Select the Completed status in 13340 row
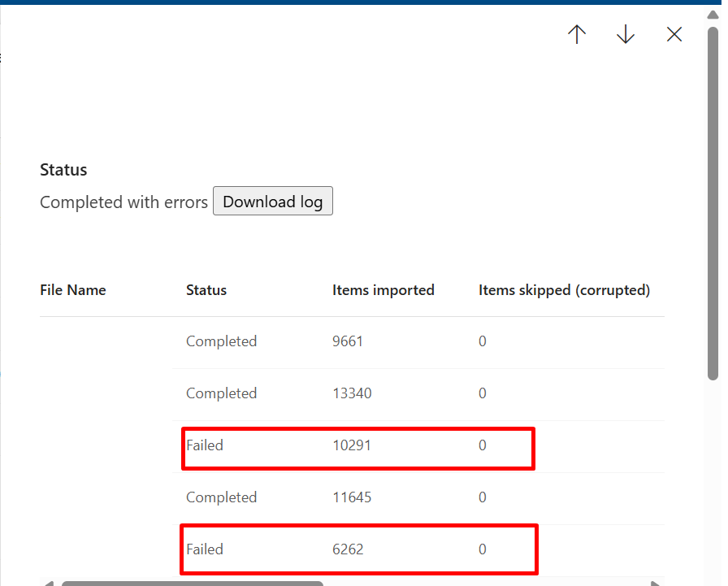This screenshot has width=728, height=586. [222, 393]
